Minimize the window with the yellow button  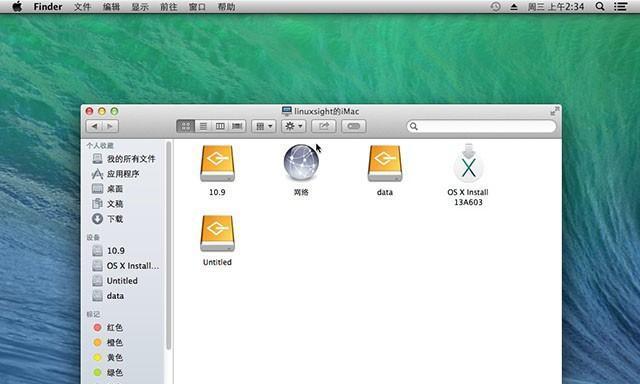click(102, 111)
